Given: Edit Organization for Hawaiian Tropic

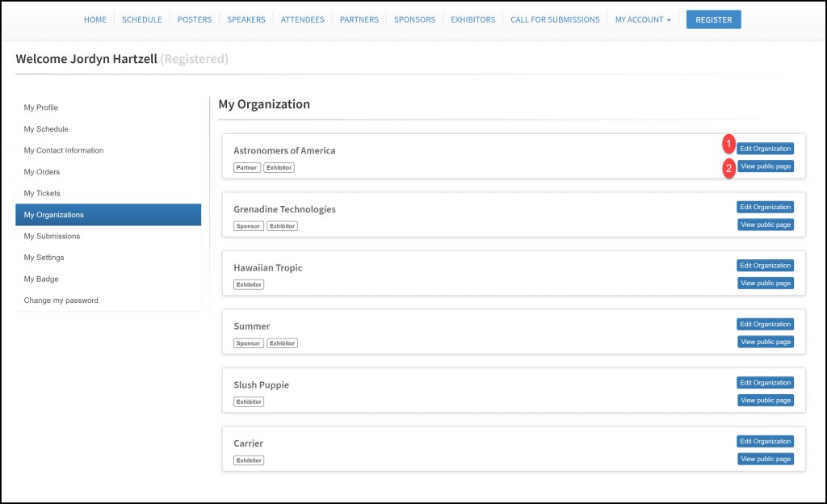Looking at the screenshot, I should tap(765, 266).
